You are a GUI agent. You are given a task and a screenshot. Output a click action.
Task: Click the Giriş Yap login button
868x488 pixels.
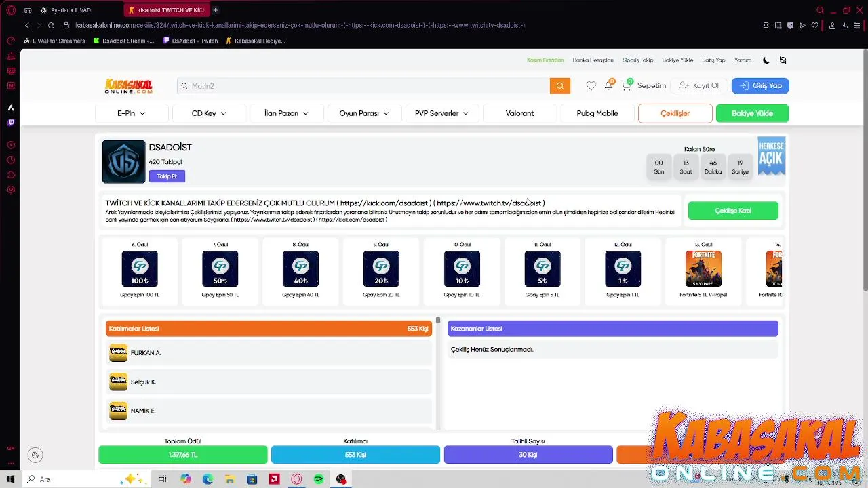[x=760, y=85]
